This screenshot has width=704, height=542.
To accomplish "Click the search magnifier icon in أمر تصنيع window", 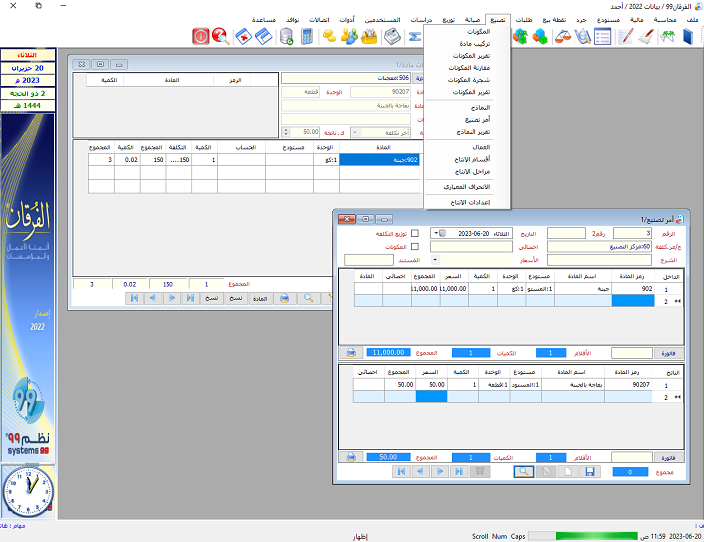I will click(x=525, y=471).
